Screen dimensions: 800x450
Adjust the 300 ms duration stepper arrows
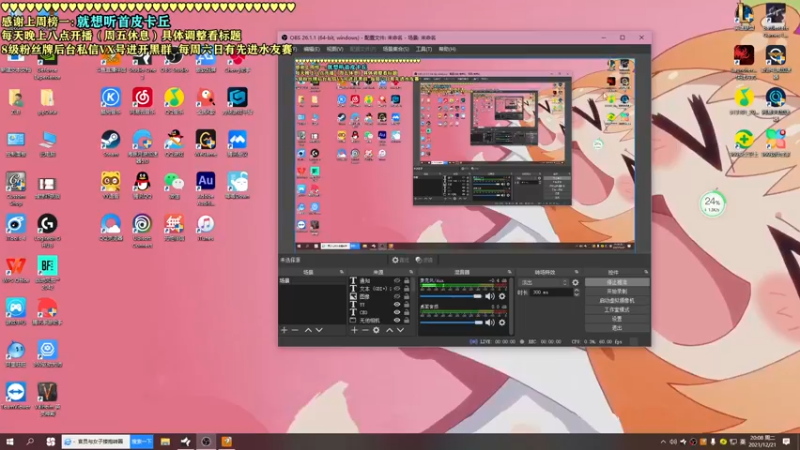577,292
